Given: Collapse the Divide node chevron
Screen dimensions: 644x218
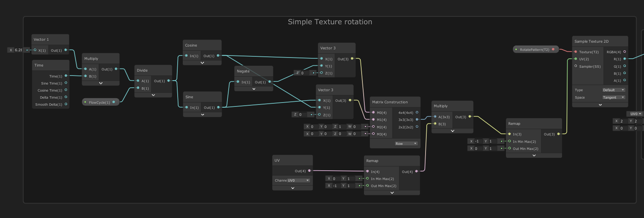Looking at the screenshot, I should pyautogui.click(x=153, y=95).
